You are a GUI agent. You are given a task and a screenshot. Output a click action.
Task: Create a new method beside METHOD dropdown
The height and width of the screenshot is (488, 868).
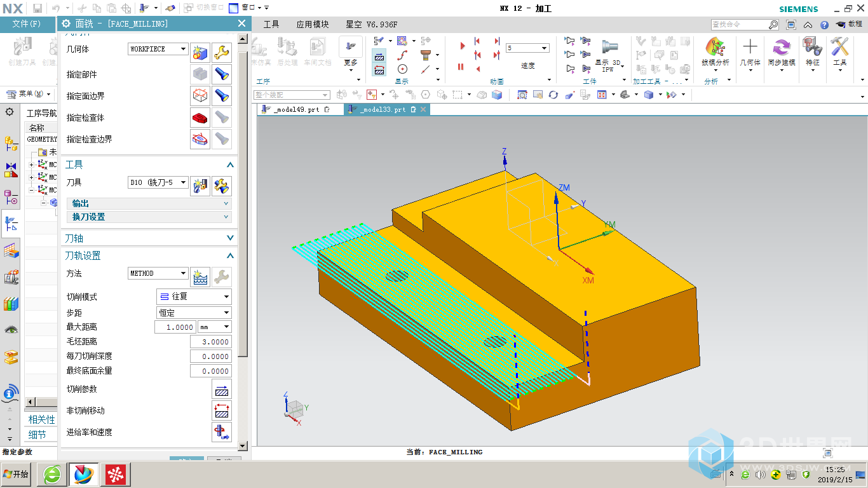pos(200,276)
